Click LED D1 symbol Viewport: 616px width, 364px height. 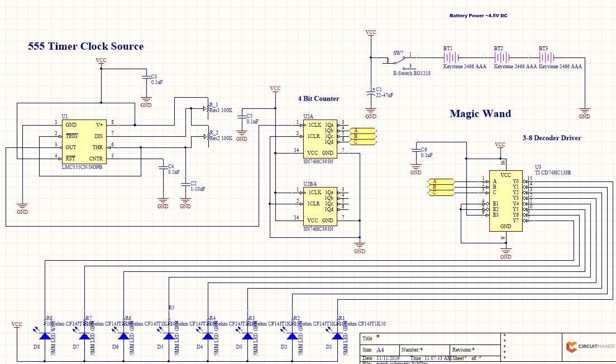(337, 336)
